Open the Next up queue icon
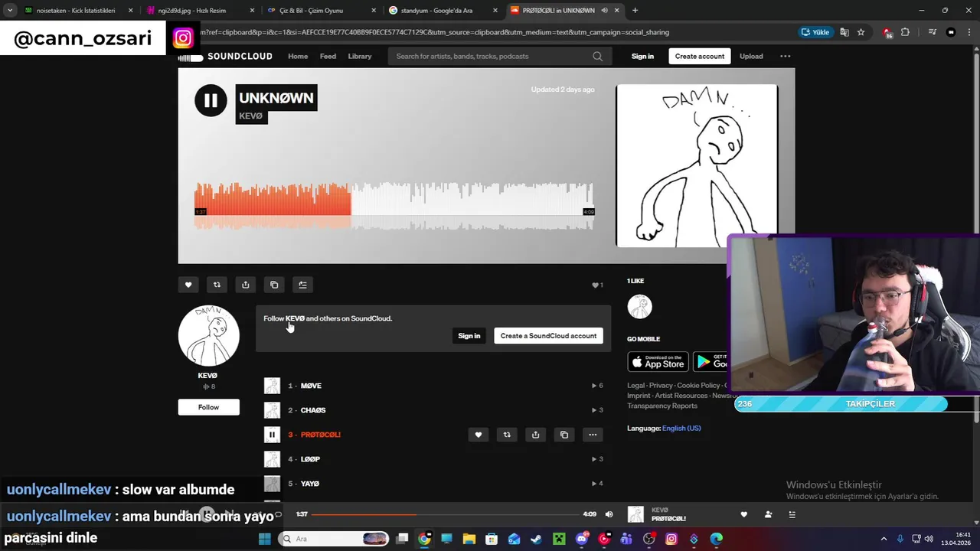The image size is (980, 551). point(792,514)
